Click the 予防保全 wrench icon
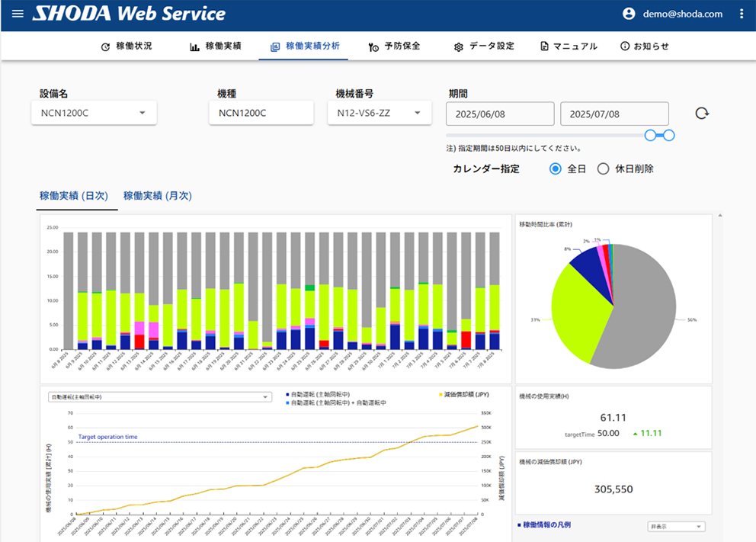This screenshot has height=542, width=756. tap(373, 47)
